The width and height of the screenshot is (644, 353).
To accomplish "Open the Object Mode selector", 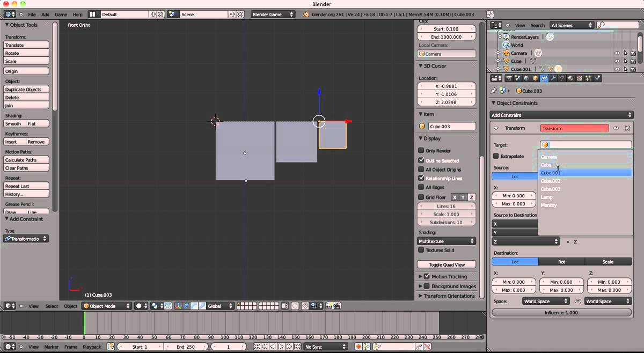I will [106, 306].
